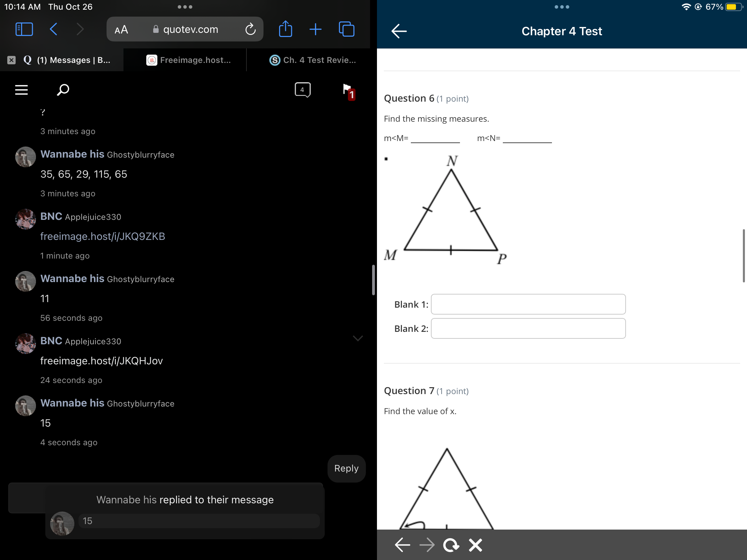747x560 pixels.
Task: Click the Blank 1 answer field
Action: tap(528, 304)
